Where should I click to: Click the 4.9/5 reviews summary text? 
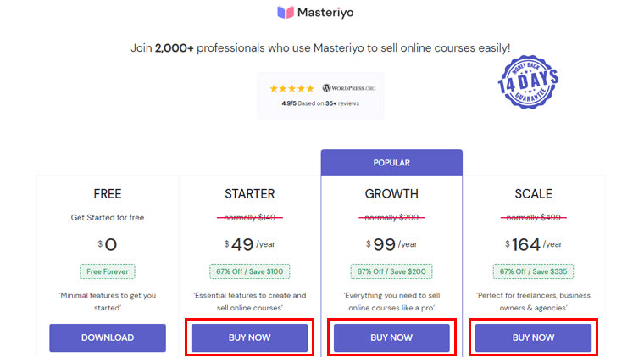pos(320,103)
